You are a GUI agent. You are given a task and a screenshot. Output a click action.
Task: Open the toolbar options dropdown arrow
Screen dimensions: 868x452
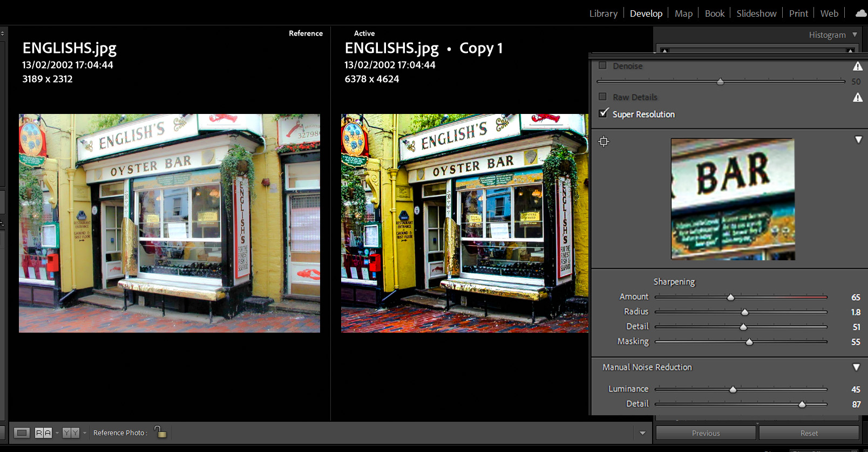tap(642, 433)
